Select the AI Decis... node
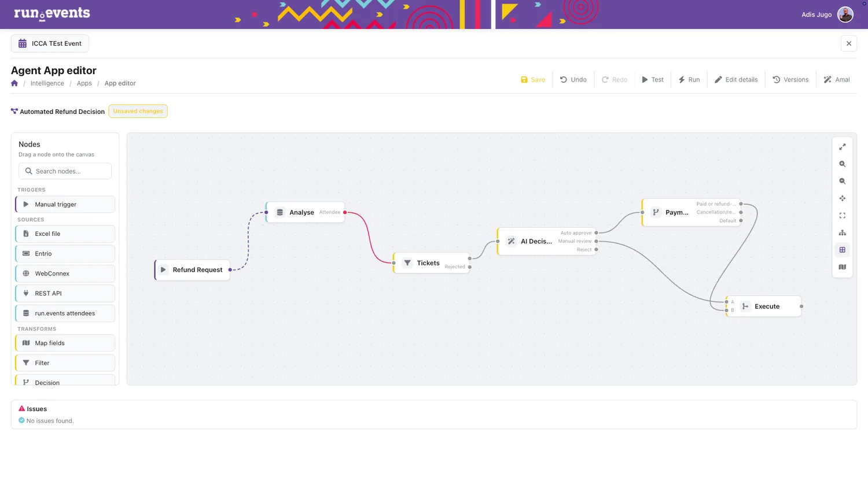868x488 pixels. (x=547, y=241)
